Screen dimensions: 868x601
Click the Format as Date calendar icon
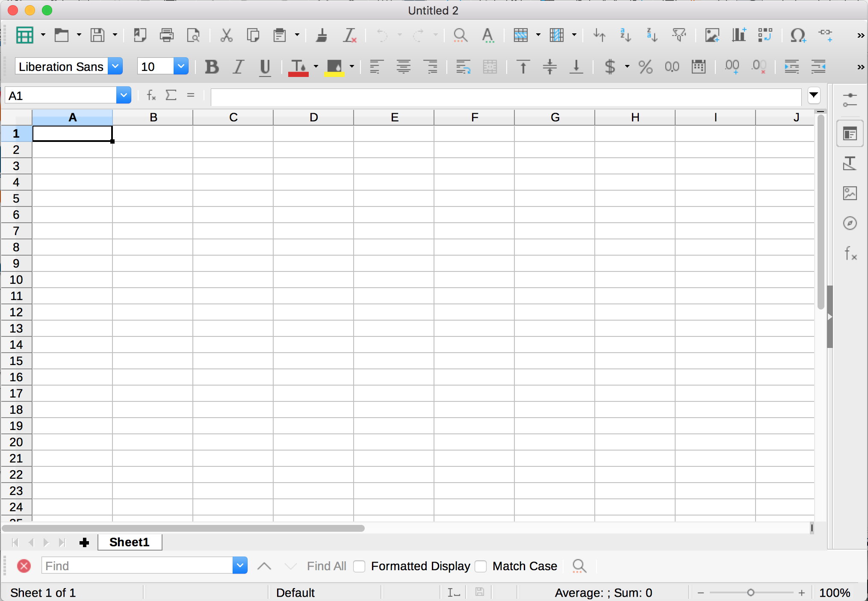click(699, 67)
